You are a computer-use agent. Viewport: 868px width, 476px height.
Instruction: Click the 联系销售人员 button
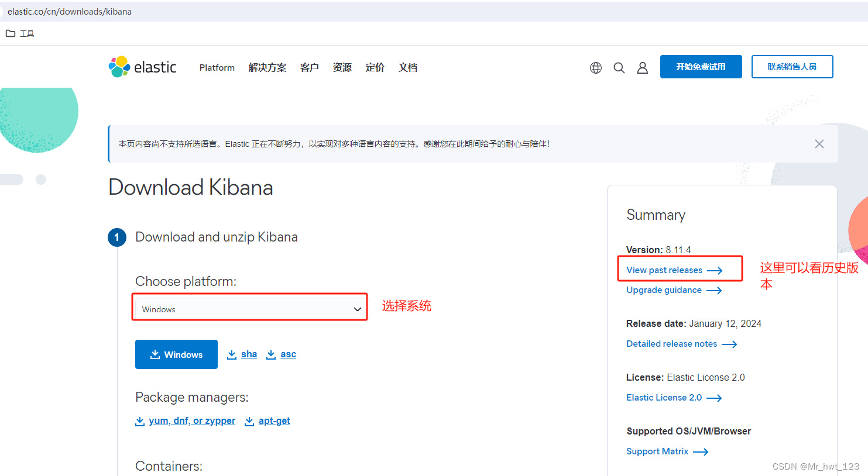click(792, 67)
